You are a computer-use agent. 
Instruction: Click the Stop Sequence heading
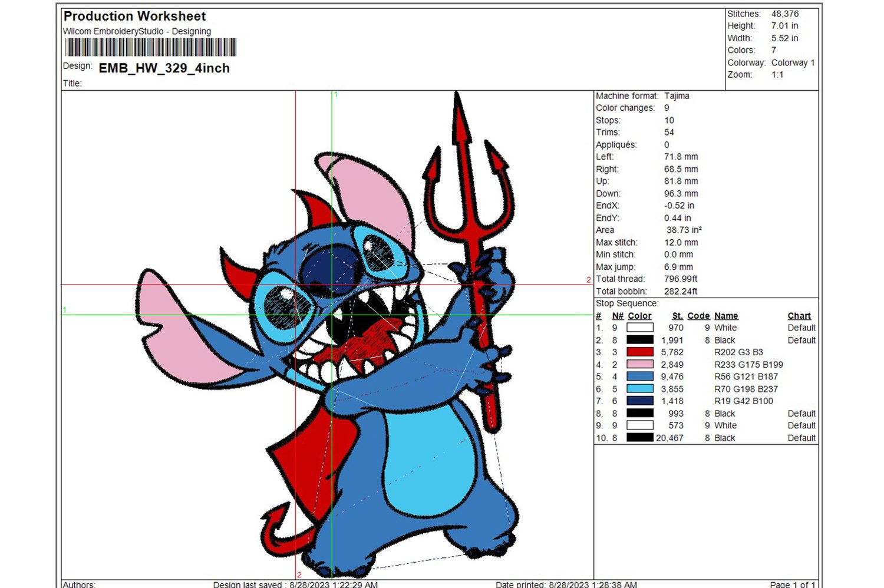627,303
